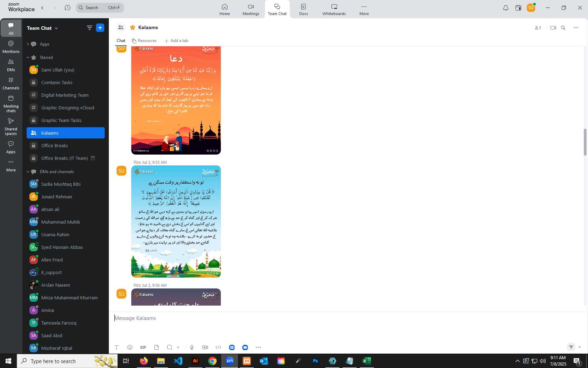Open Meeting chats in sidebar

click(x=11, y=104)
